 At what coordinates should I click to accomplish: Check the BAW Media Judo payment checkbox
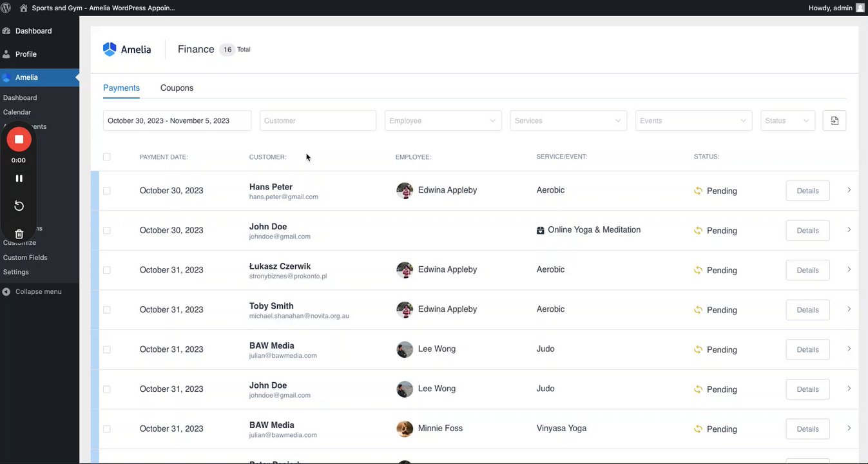tap(107, 349)
